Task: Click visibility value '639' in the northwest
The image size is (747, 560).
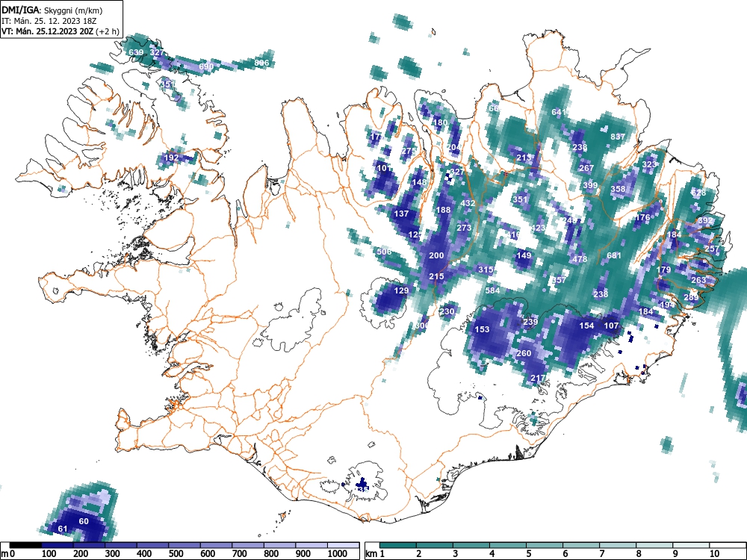Action: tap(136, 52)
